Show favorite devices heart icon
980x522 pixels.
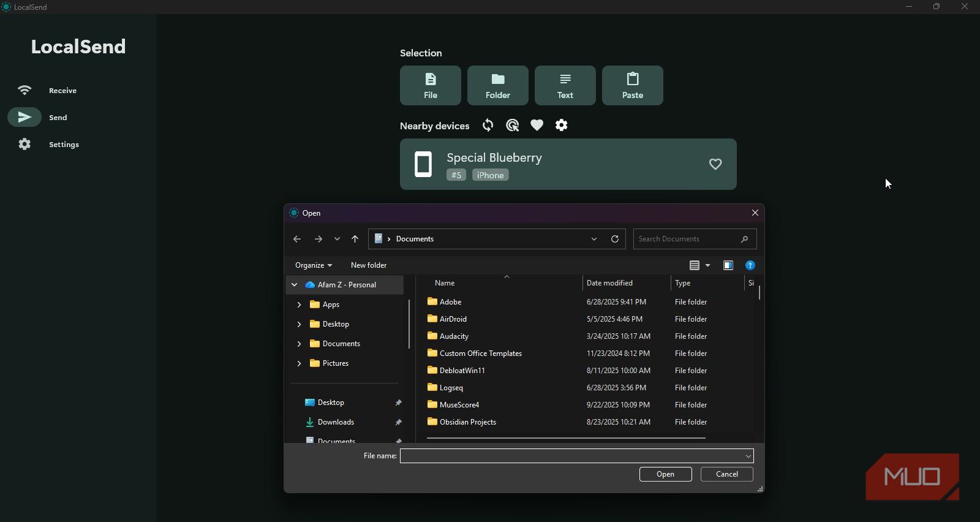tap(537, 125)
